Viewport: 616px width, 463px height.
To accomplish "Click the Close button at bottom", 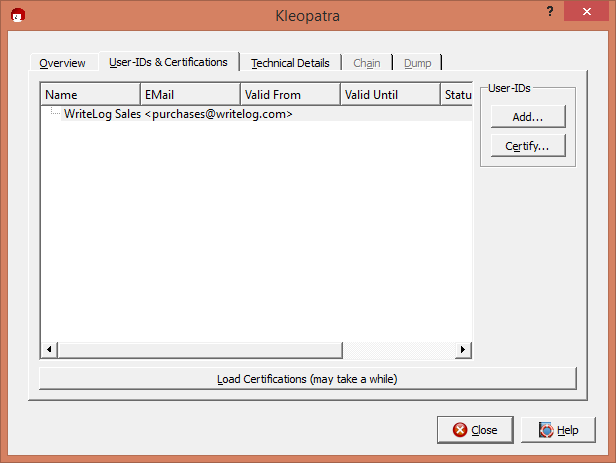I will pos(475,430).
